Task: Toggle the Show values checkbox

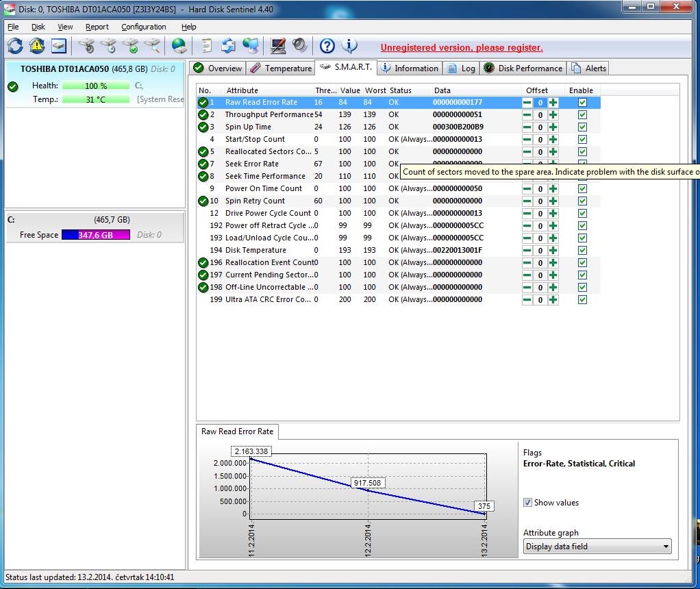Action: pos(527,502)
